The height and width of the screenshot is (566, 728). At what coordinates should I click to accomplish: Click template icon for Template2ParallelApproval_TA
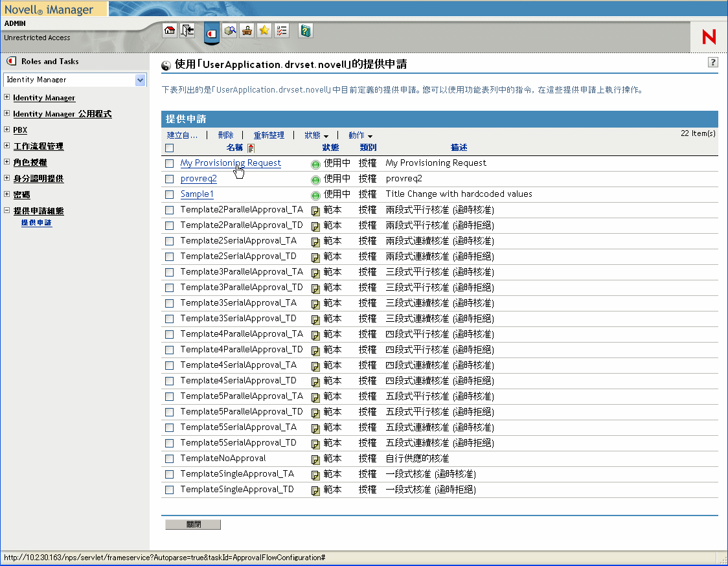coord(315,211)
